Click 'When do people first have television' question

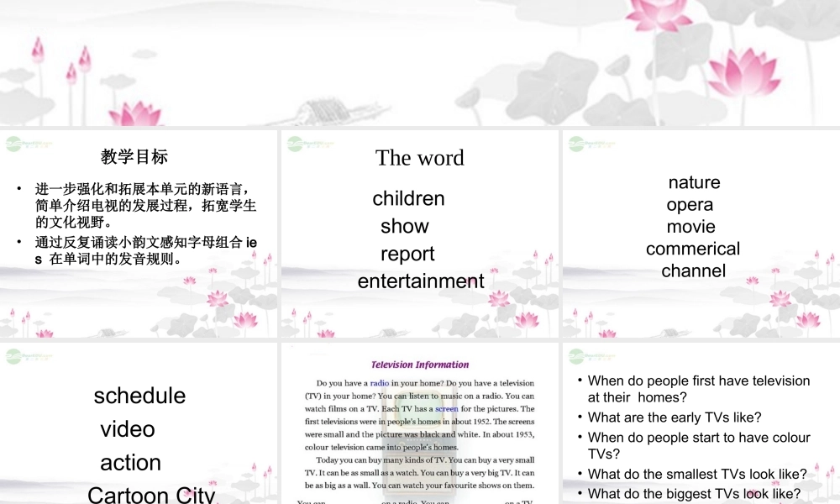pos(699,389)
